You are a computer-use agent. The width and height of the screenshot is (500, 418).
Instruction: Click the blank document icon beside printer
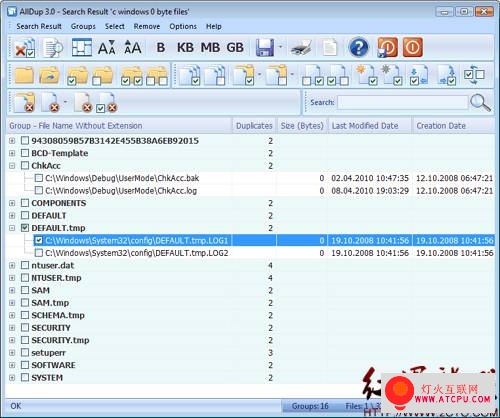coord(329,48)
